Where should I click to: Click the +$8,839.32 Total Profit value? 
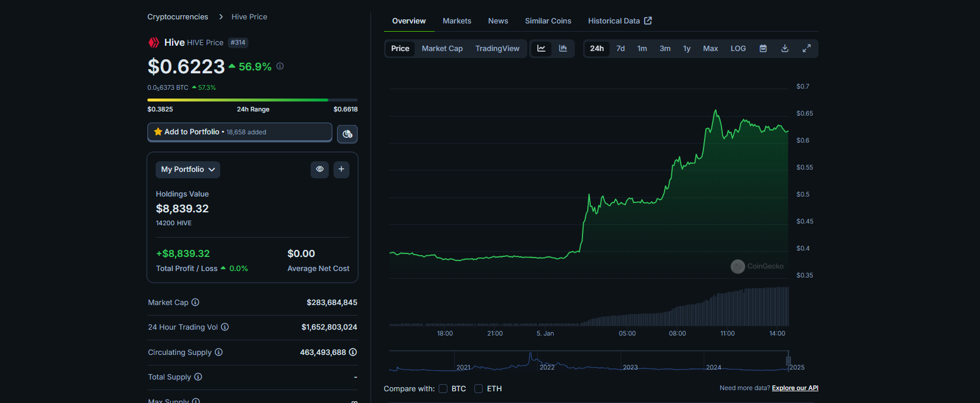coord(183,253)
